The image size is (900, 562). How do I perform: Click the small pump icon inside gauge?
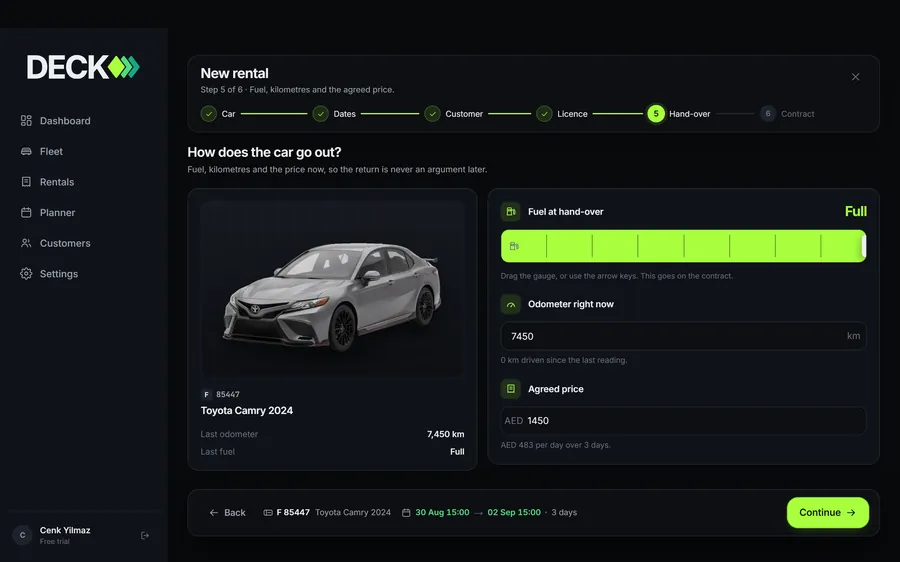(514, 246)
